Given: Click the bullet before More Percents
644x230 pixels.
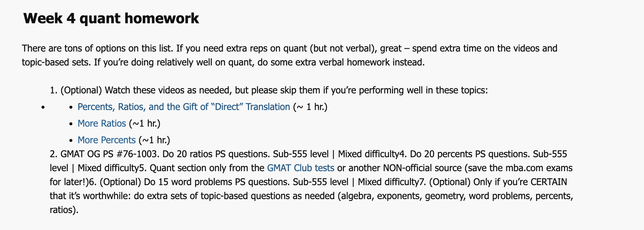Looking at the screenshot, I should (71, 141).
